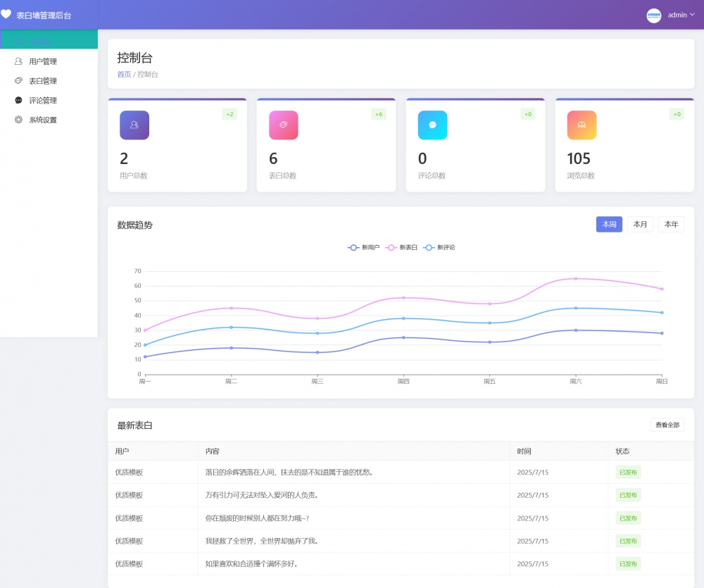
Task: Click the heart logo in the header
Action: [x=6, y=14]
